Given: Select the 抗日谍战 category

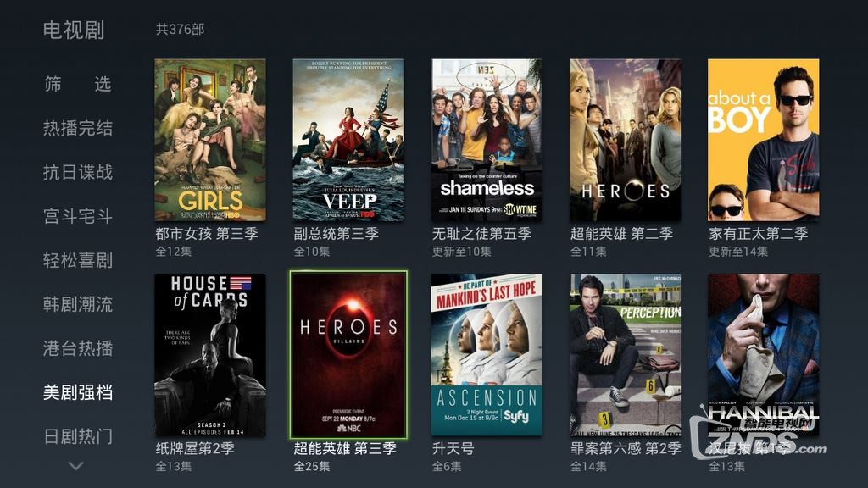Looking at the screenshot, I should (x=78, y=172).
